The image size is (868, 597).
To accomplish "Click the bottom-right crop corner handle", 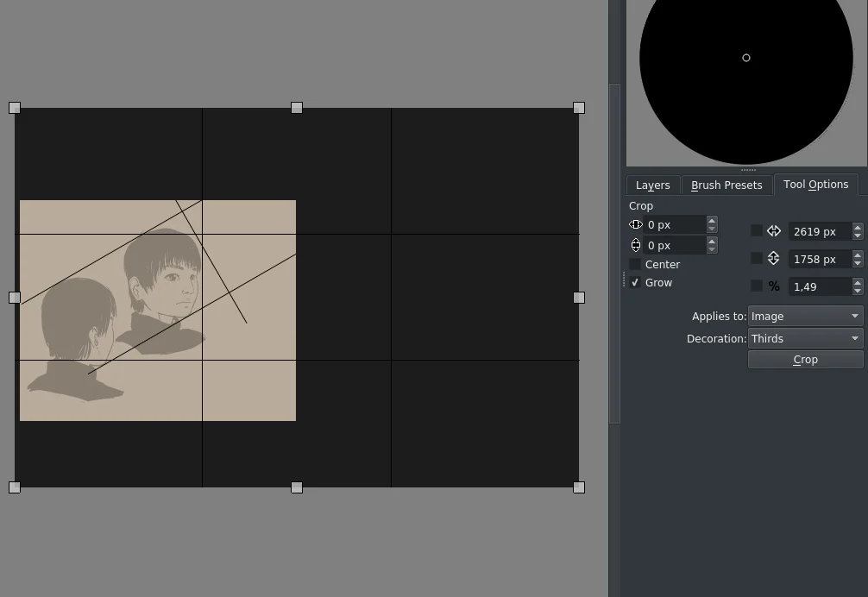I will tap(579, 487).
